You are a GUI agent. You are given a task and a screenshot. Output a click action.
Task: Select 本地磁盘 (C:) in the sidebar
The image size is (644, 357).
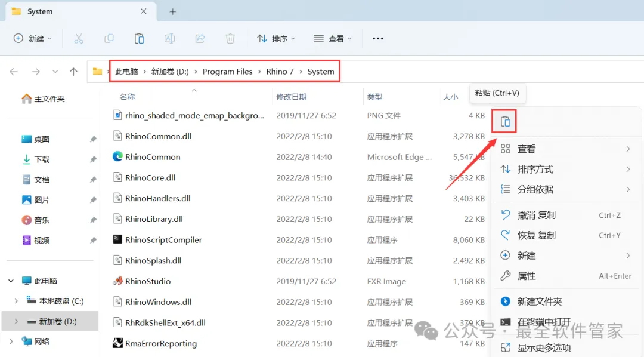pos(55,301)
